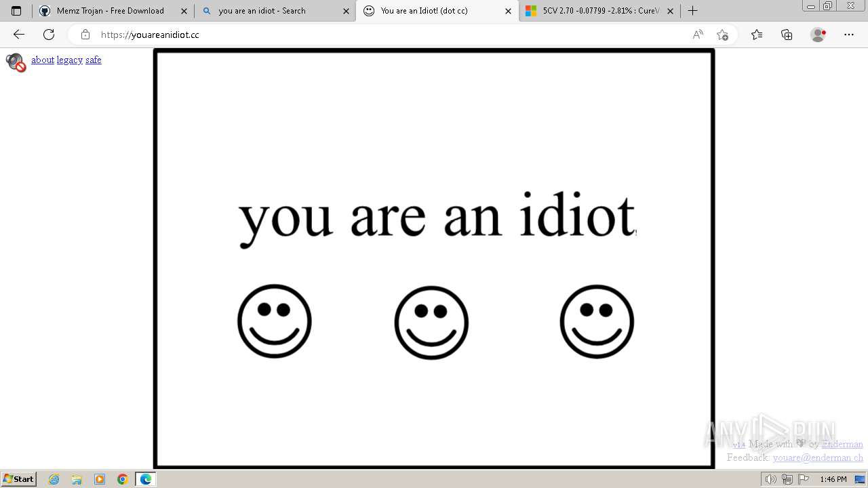Open the browser profile avatar
Image resolution: width=868 pixels, height=488 pixels.
click(x=818, y=35)
